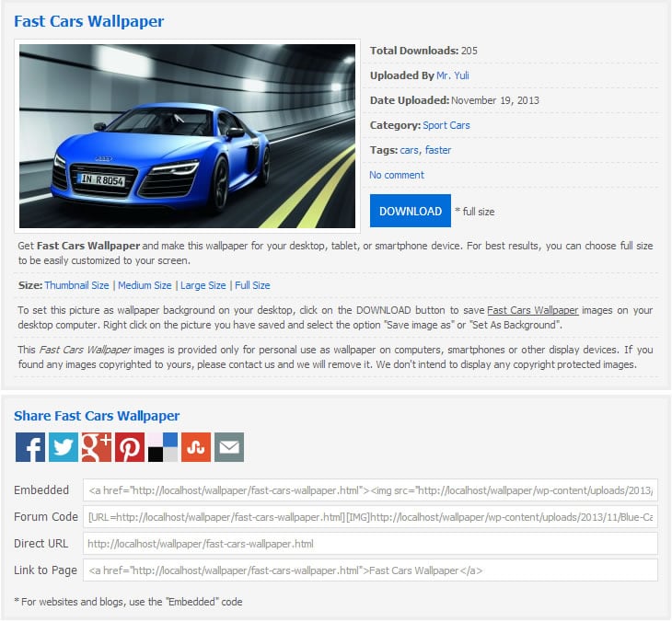This screenshot has width=672, height=622.
Task: Open the No comment link
Action: point(397,175)
